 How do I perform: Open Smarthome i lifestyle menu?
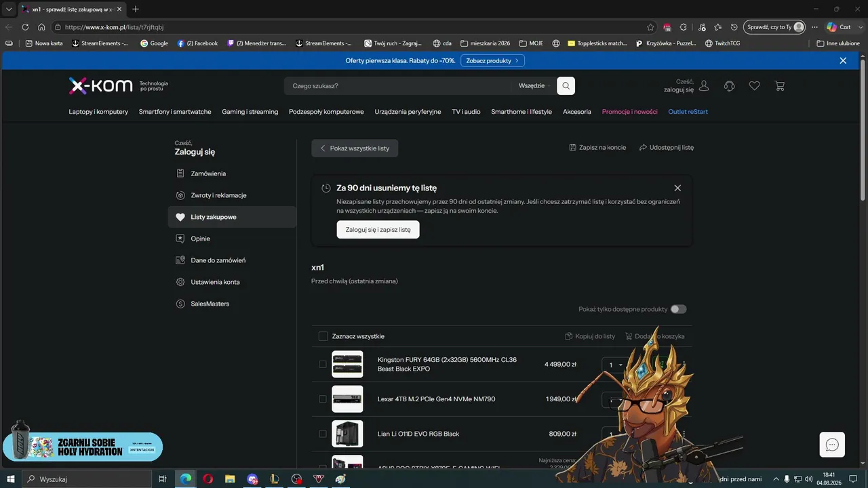click(x=521, y=112)
